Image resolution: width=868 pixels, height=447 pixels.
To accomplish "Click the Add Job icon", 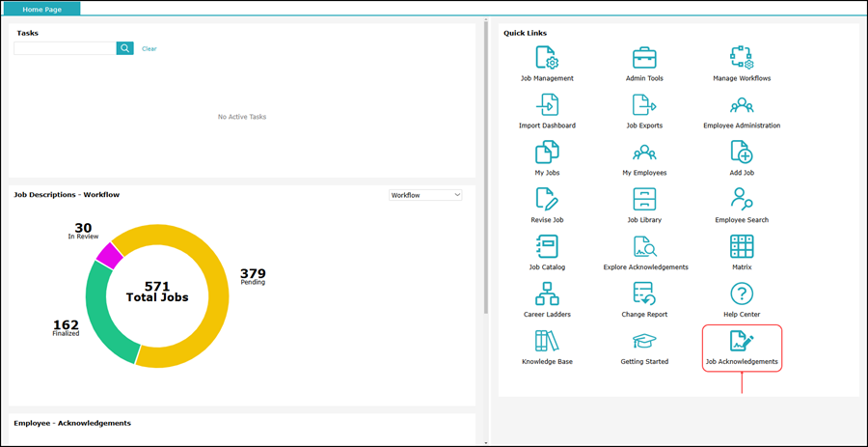I will (x=741, y=152).
